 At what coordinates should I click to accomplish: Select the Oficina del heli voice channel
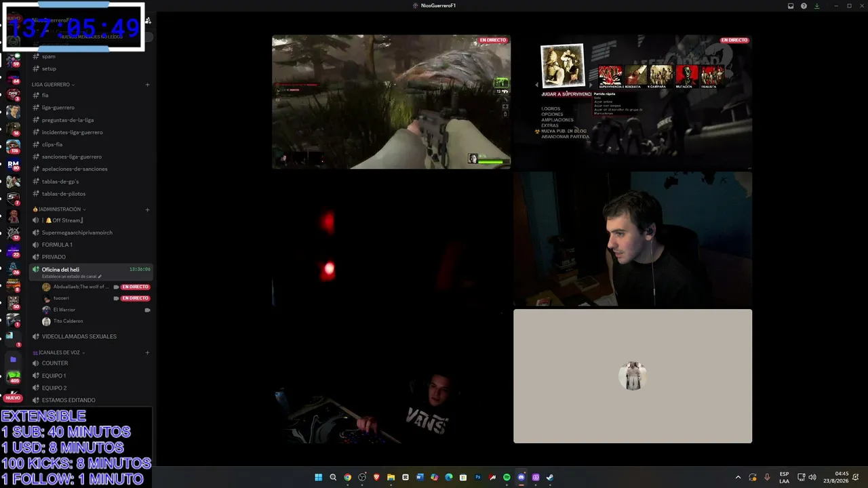click(92, 272)
